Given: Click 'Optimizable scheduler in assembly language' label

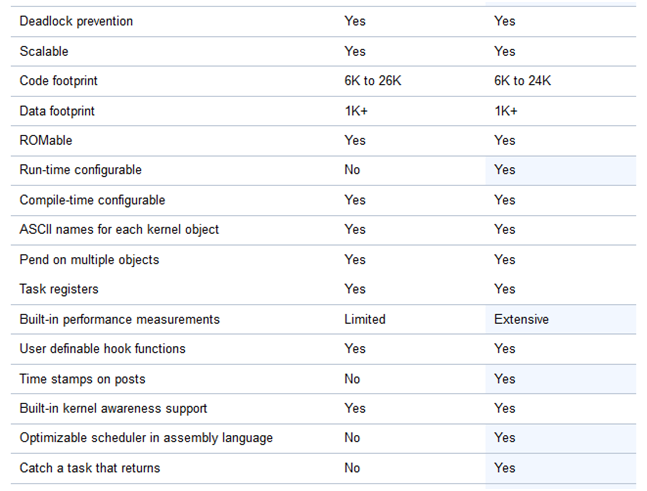Looking at the screenshot, I should coord(146,438).
